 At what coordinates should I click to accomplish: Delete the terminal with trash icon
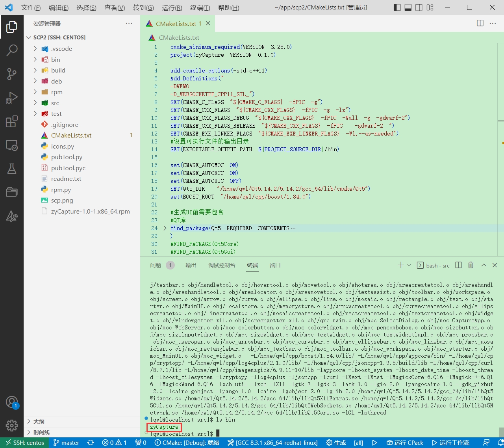[x=471, y=265]
